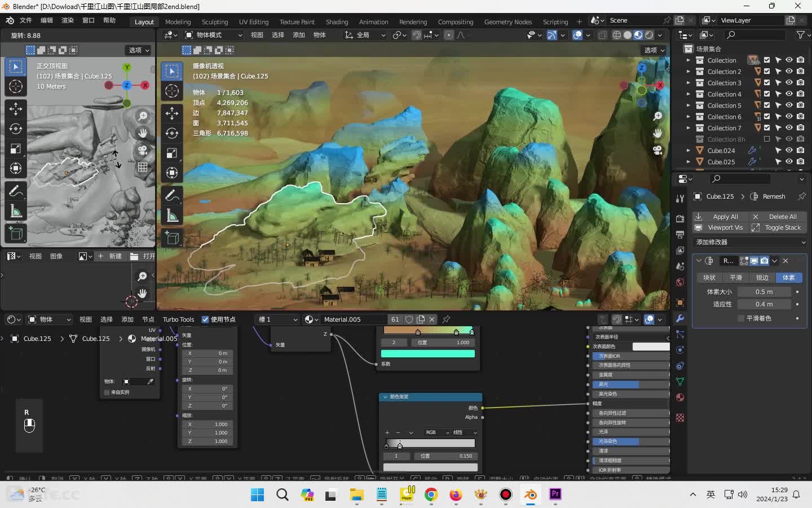Screen dimensions: 812x508
Task: Select the Rotate tool in camera viewport toolbar
Action: pos(172,133)
